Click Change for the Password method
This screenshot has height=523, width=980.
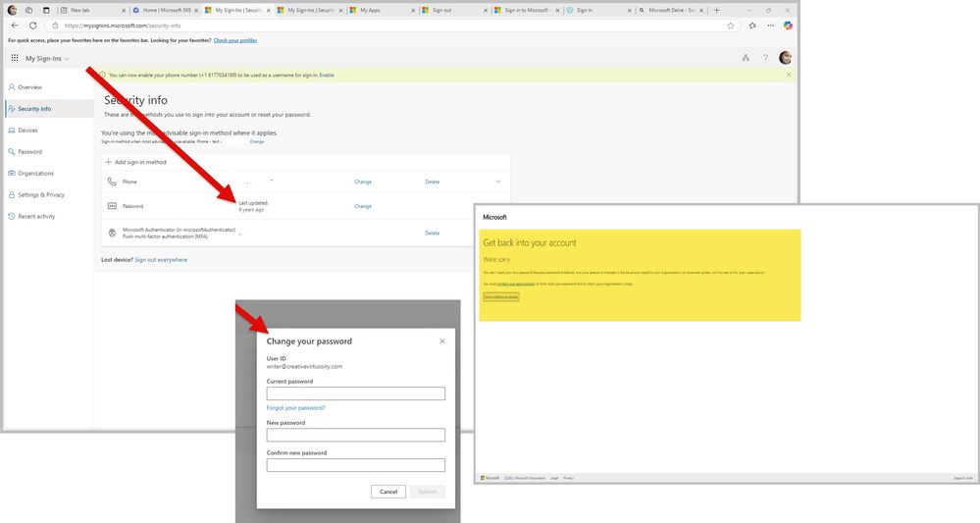point(363,206)
